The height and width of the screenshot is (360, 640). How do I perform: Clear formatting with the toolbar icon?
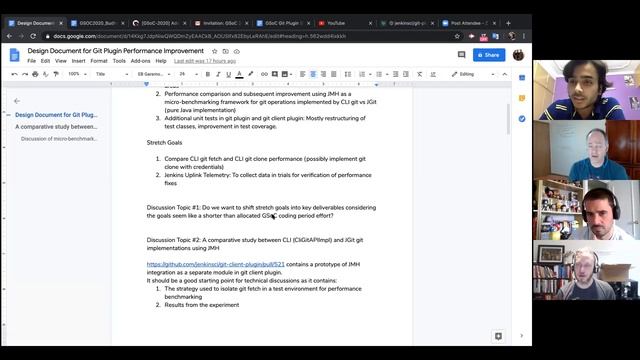(x=420, y=74)
